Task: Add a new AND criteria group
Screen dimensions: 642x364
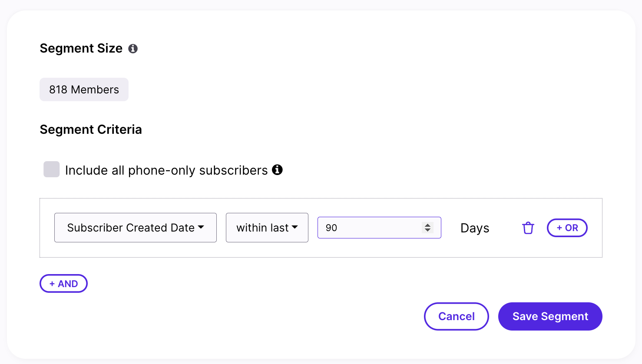Action: click(x=63, y=284)
